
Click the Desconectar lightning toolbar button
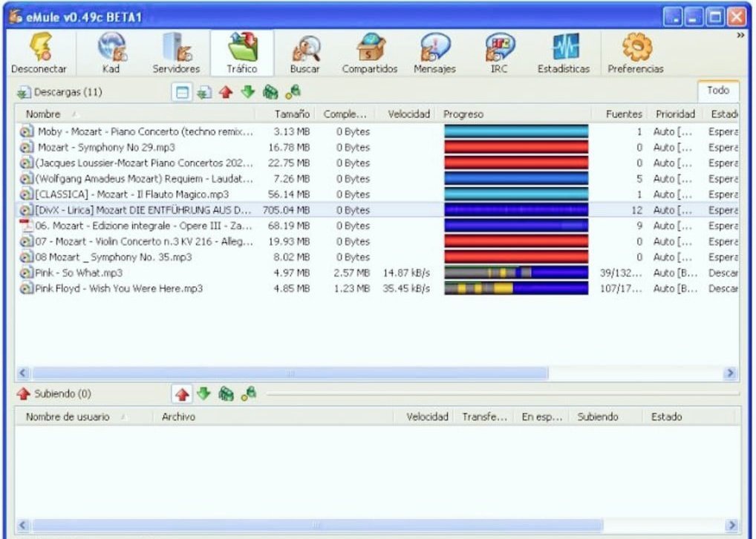[x=39, y=53]
